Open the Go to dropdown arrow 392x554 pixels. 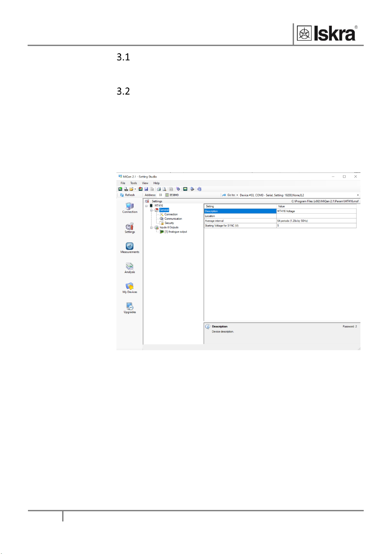(237, 195)
